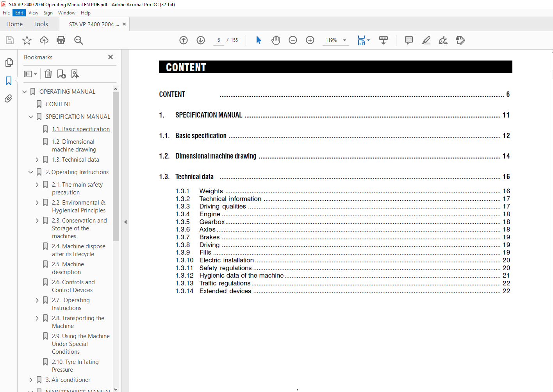The image size is (553, 392).
Task: Collapse the 2. Operating Instructions bookmark
Action: pos(31,172)
